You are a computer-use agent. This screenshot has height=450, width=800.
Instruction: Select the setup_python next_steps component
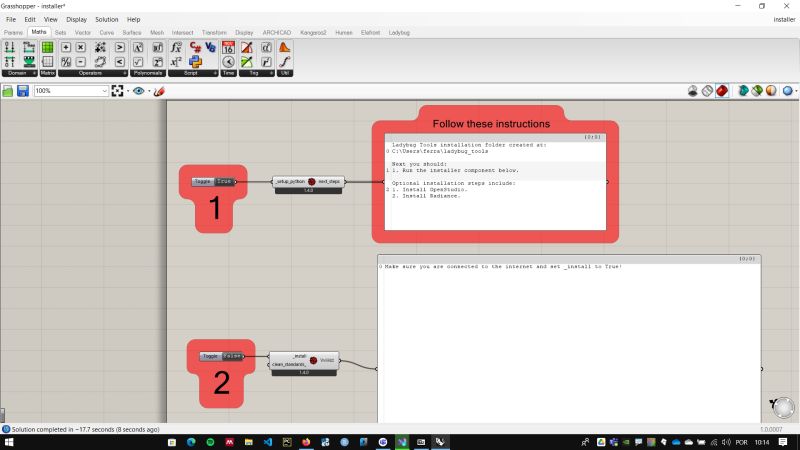click(x=309, y=183)
